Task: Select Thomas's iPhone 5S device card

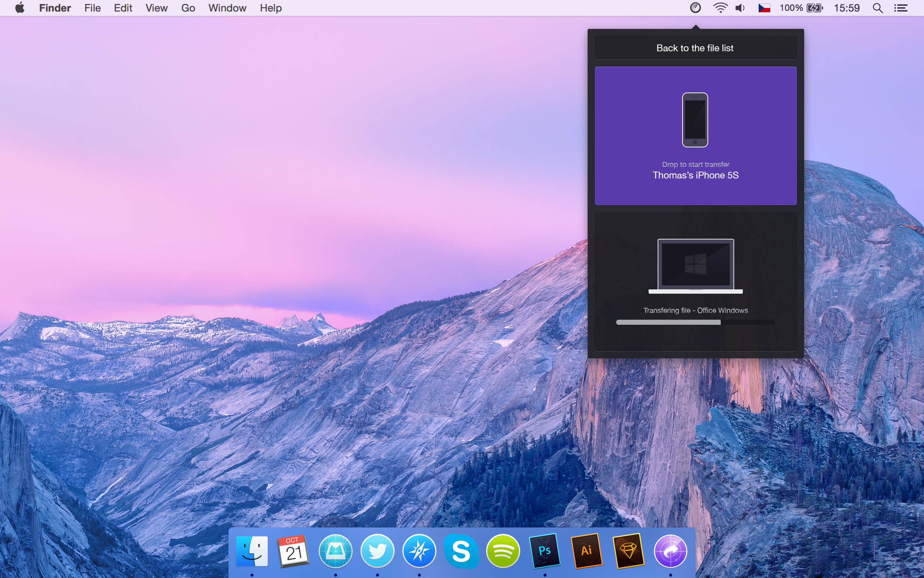Action: pos(695,136)
